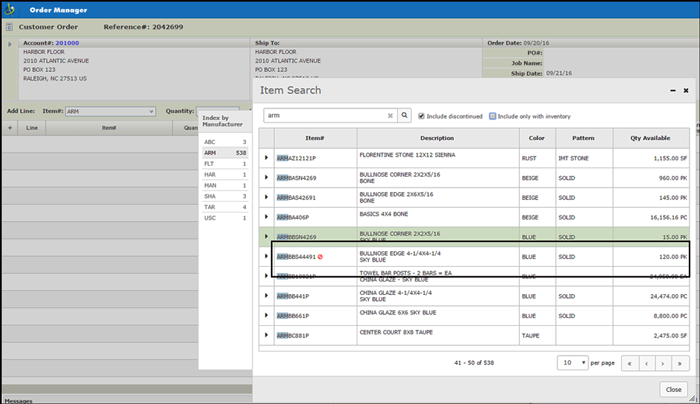Jump to the last results page

[680, 362]
